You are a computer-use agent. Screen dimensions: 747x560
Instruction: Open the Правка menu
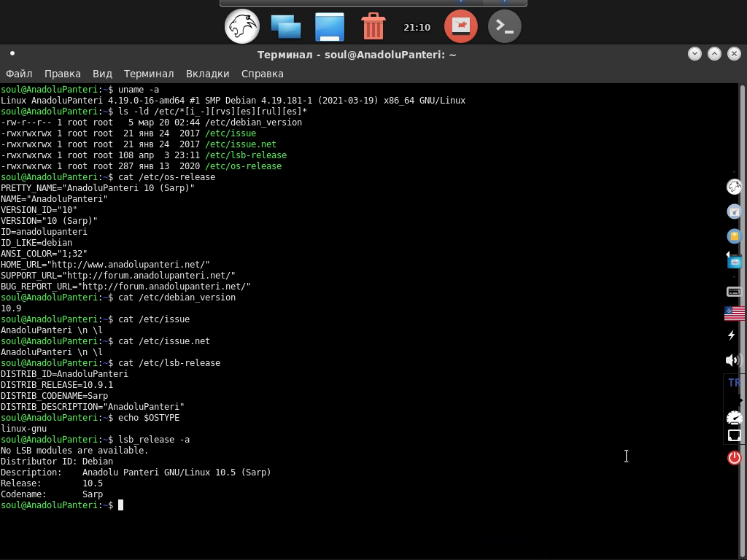click(63, 74)
